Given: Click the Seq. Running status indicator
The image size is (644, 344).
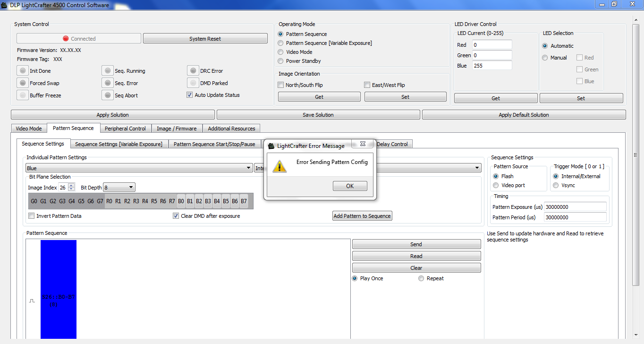Looking at the screenshot, I should pyautogui.click(x=108, y=70).
